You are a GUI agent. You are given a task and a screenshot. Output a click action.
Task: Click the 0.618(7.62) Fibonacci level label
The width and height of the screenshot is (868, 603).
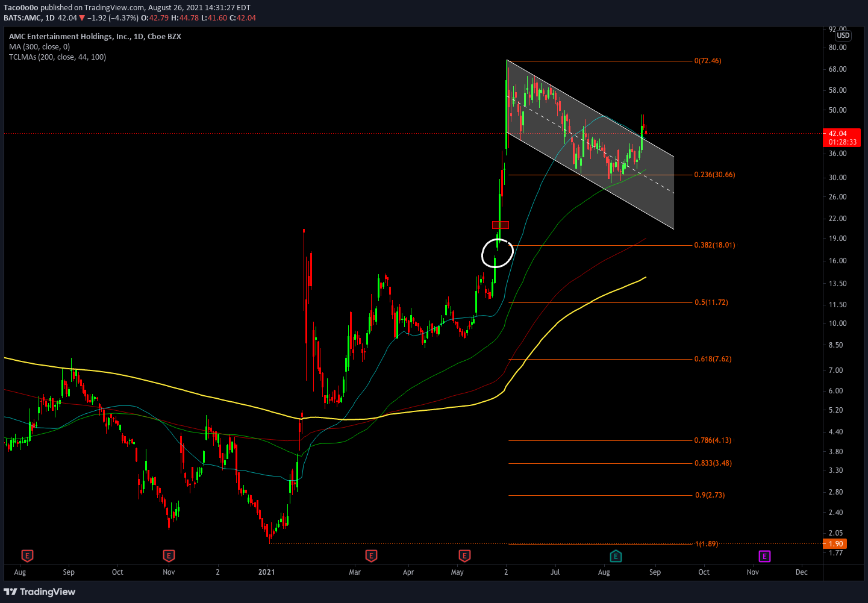click(713, 359)
